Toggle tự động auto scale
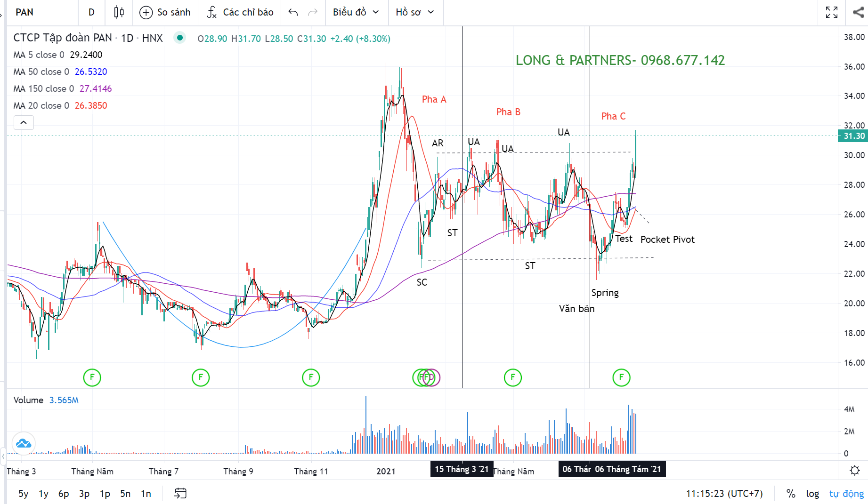This screenshot has width=868, height=504. [x=846, y=493]
